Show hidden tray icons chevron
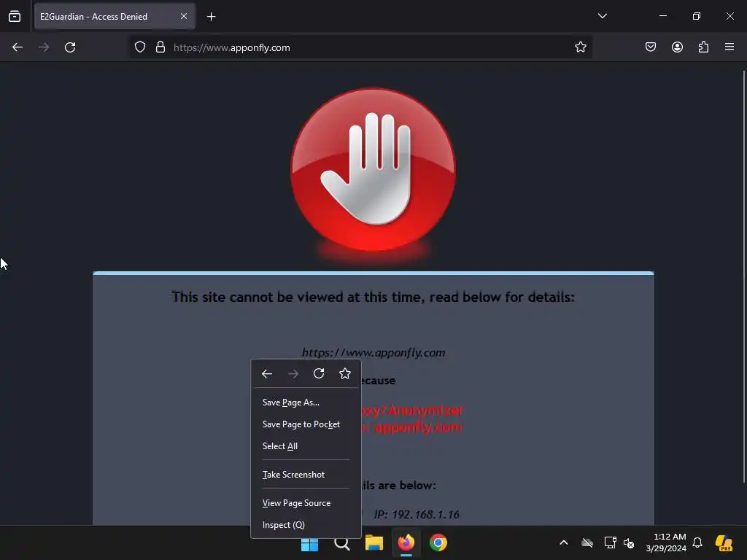 pos(564,542)
